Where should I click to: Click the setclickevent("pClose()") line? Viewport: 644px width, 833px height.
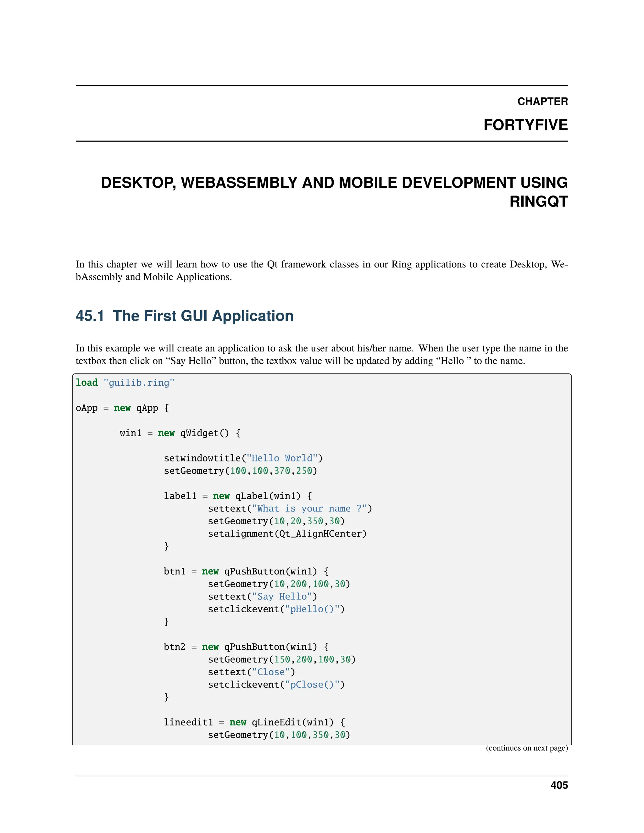[276, 685]
